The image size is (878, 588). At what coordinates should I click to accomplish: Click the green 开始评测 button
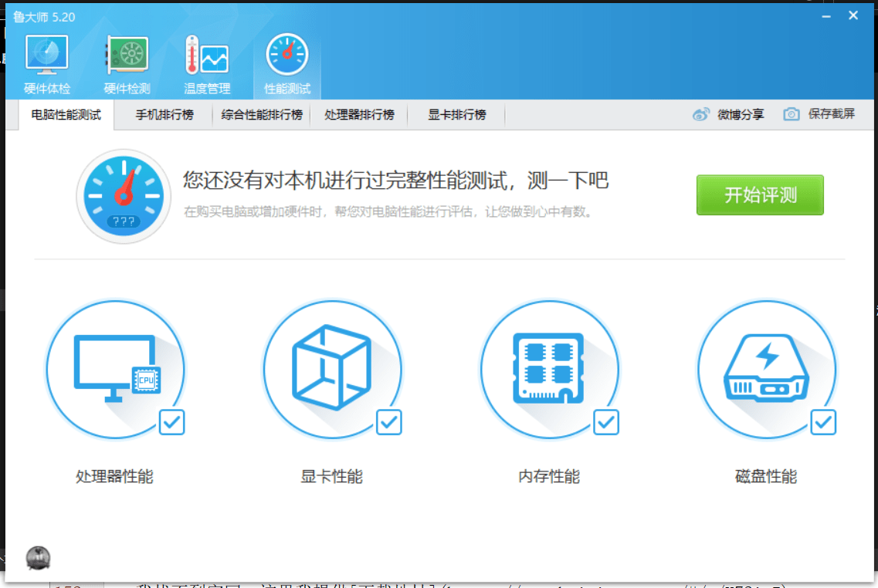pyautogui.click(x=760, y=194)
